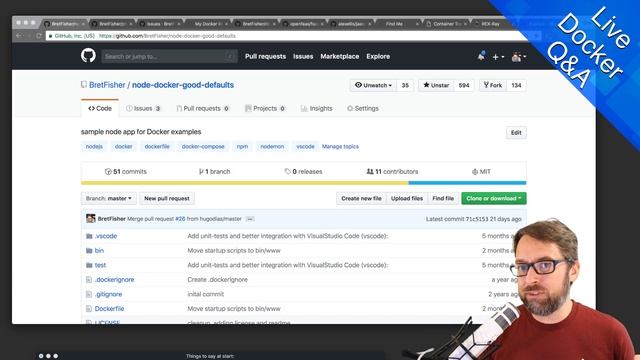Open the vscode topic tag
This screenshot has height=360, width=640.
305,147
